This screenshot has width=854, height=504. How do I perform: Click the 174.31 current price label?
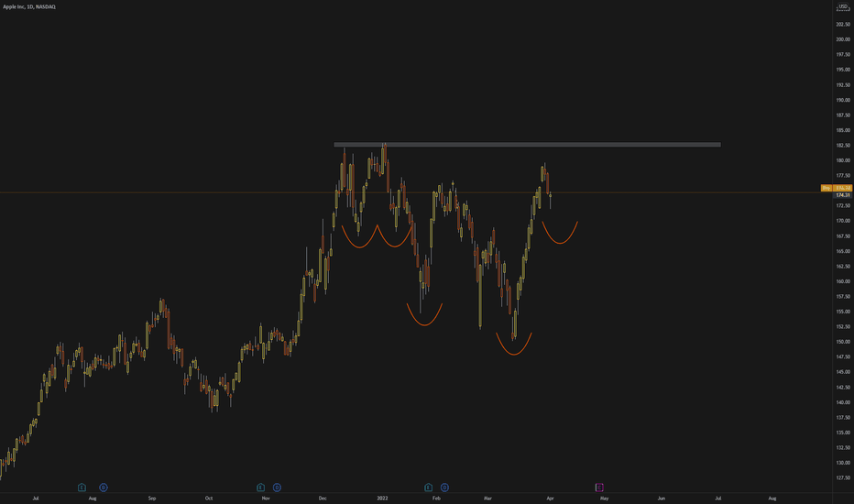coord(843,194)
